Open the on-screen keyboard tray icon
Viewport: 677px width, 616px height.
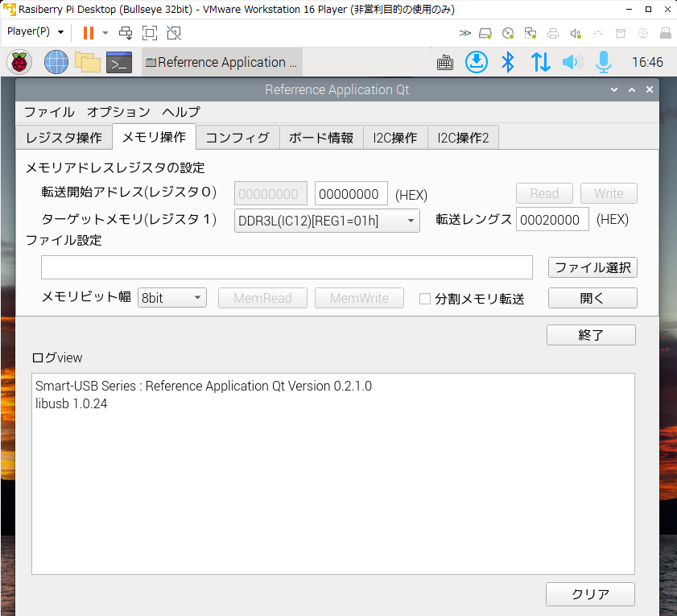click(444, 63)
